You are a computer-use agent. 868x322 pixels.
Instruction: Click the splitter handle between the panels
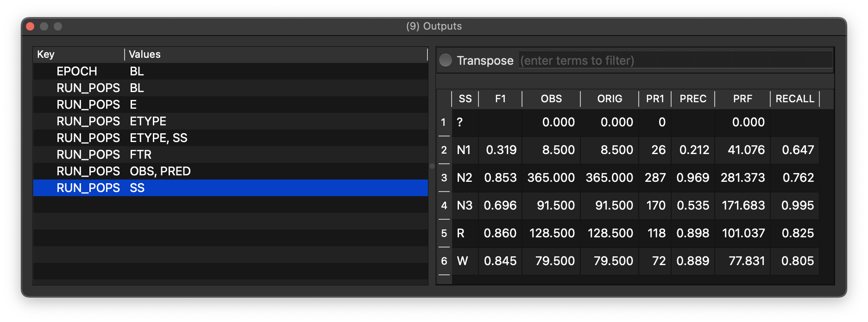pyautogui.click(x=432, y=166)
